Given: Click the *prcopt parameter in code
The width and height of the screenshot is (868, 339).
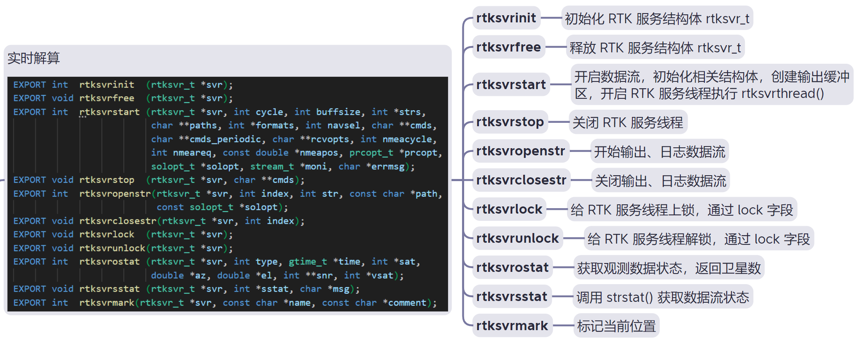Looking at the screenshot, I should pyautogui.click(x=418, y=152).
